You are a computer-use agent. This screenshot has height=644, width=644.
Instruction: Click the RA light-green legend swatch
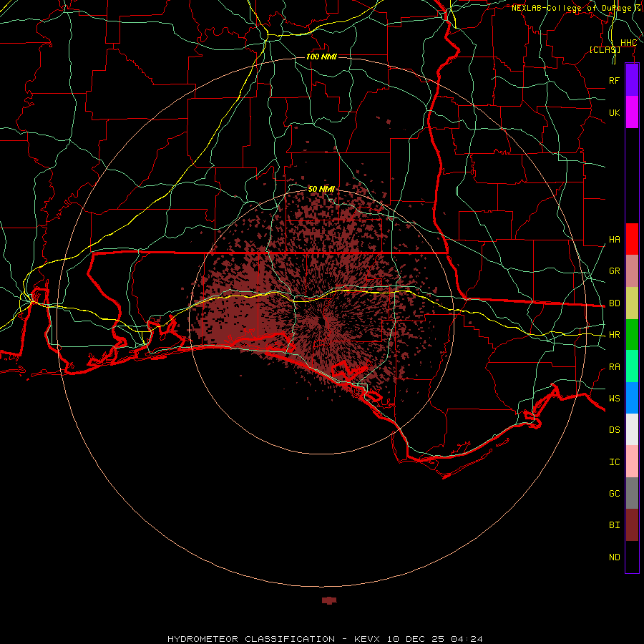(x=632, y=366)
